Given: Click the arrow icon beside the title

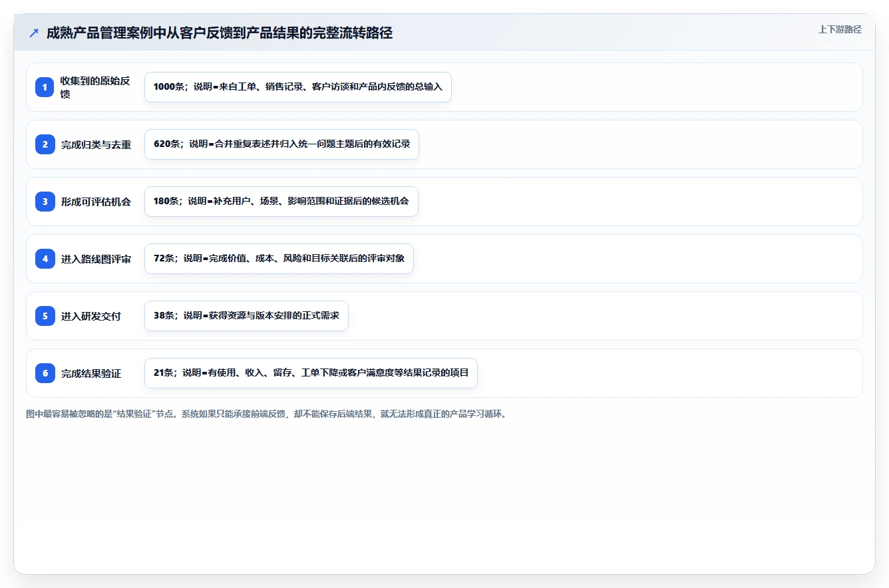Looking at the screenshot, I should point(34,33).
